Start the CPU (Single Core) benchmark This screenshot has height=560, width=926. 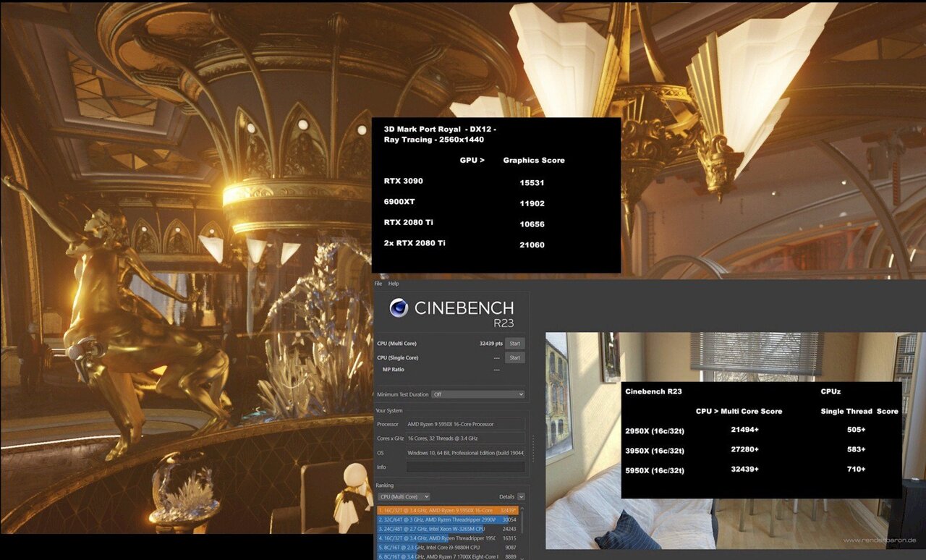pyautogui.click(x=514, y=357)
